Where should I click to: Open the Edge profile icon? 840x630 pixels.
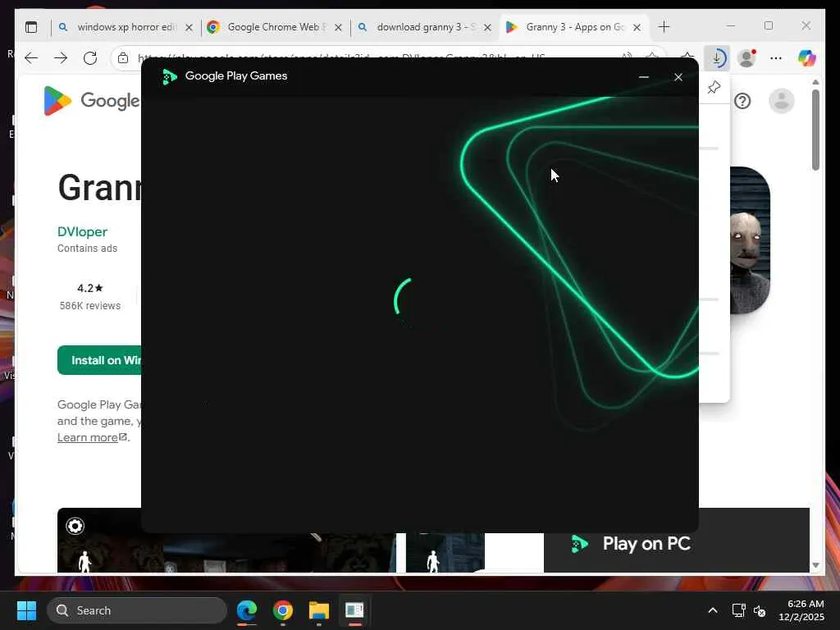[746, 58]
